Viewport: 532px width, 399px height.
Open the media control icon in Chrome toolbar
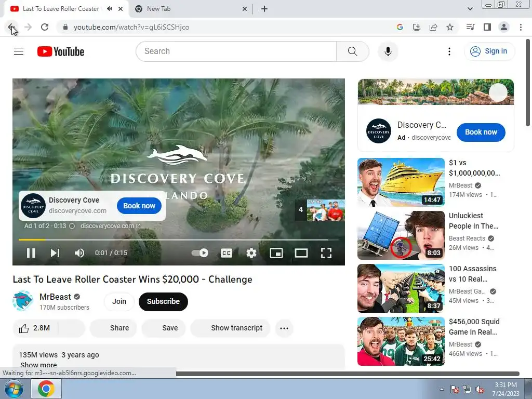coord(470,27)
